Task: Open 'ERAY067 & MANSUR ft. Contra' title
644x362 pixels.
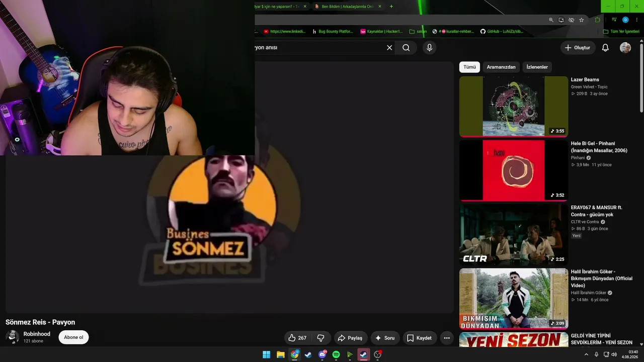Action: (x=597, y=211)
